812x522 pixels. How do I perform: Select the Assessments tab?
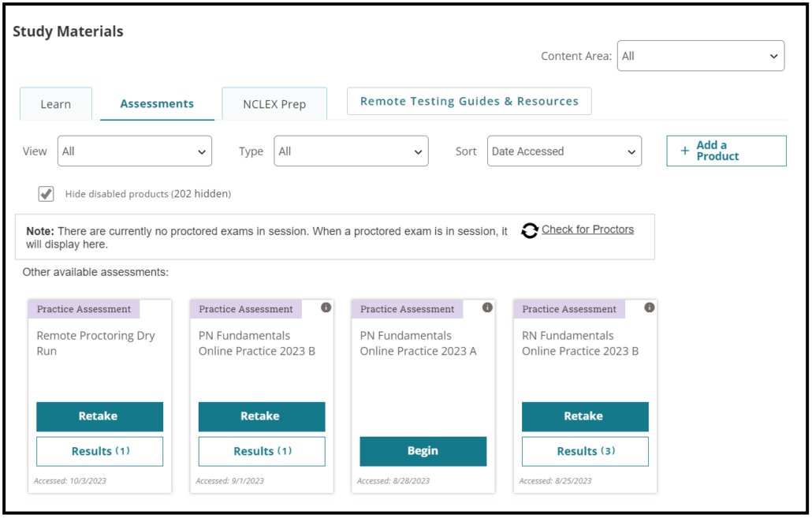coord(157,104)
